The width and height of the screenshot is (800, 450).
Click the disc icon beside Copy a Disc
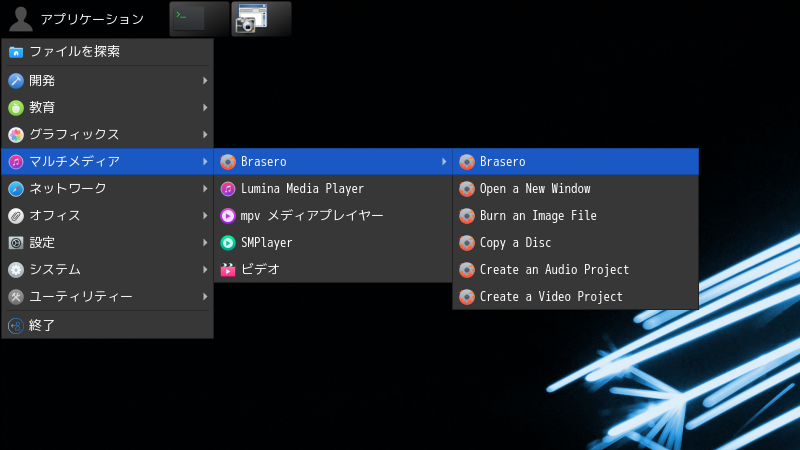467,243
